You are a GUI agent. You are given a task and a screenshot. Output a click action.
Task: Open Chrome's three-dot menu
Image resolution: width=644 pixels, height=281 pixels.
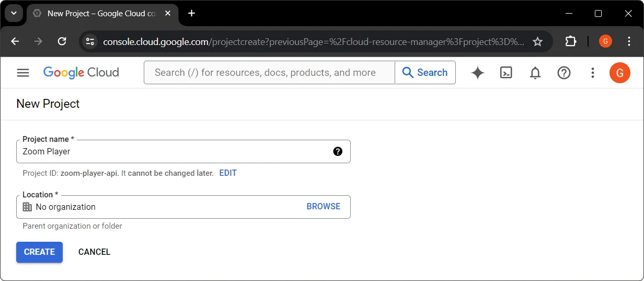[629, 41]
